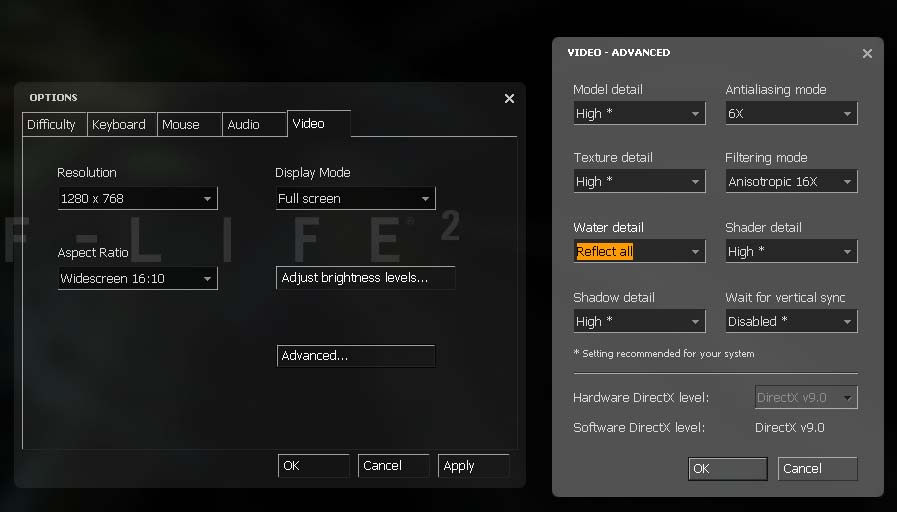The image size is (897, 512).
Task: Open the Water detail Reflect all dropdown
Action: (x=639, y=251)
